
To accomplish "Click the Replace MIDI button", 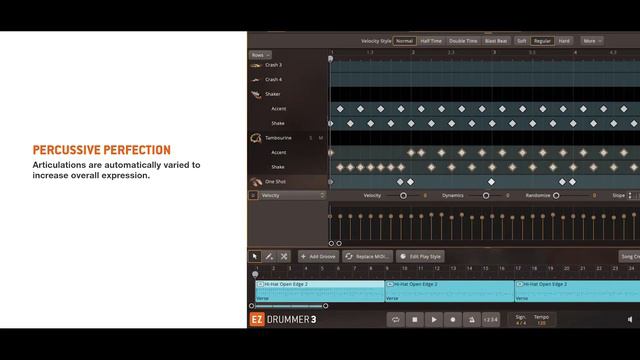I will pos(367,256).
